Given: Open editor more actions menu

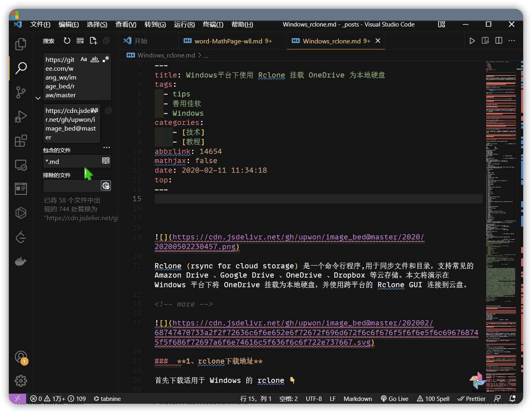Looking at the screenshot, I should pos(512,41).
